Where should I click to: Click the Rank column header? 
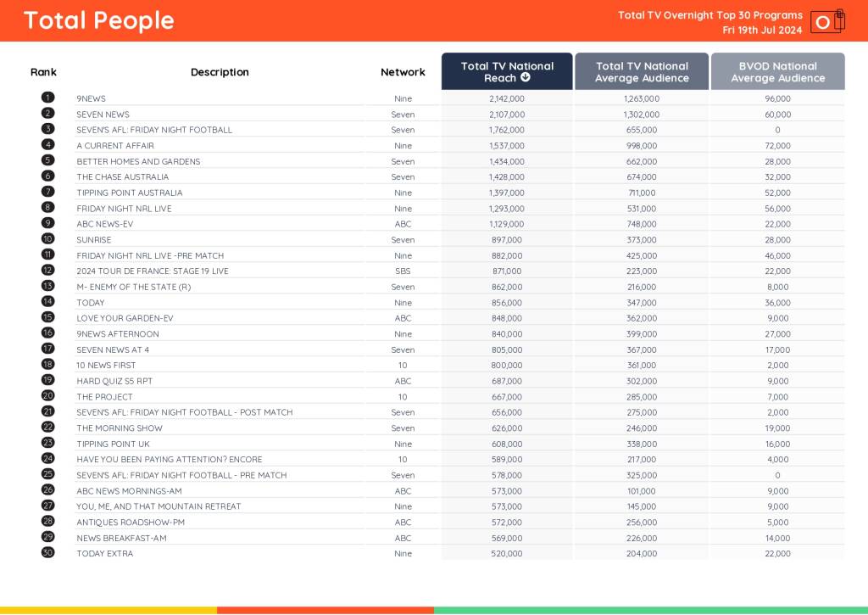43,72
